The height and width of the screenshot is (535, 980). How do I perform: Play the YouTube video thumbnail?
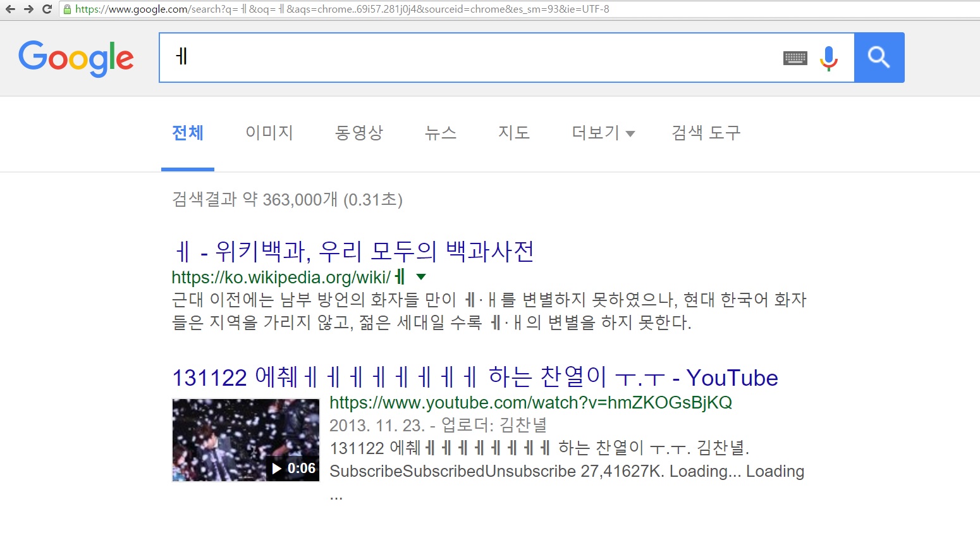[246, 440]
